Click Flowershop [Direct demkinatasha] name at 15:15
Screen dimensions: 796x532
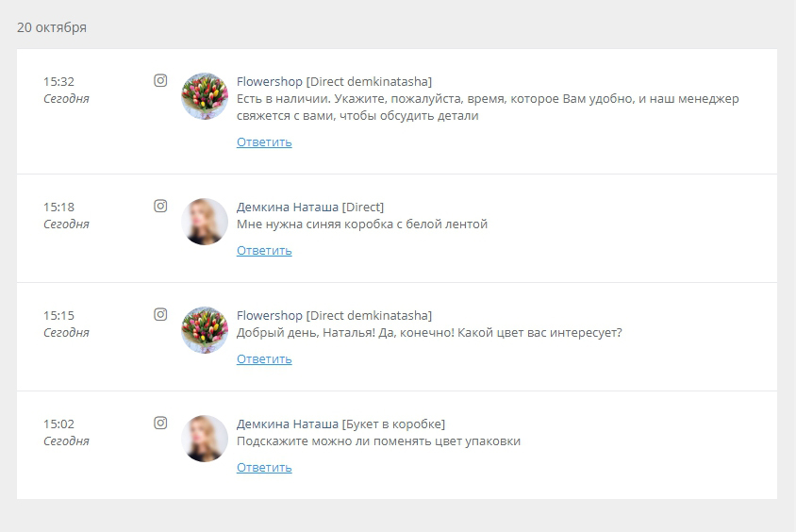(334, 316)
